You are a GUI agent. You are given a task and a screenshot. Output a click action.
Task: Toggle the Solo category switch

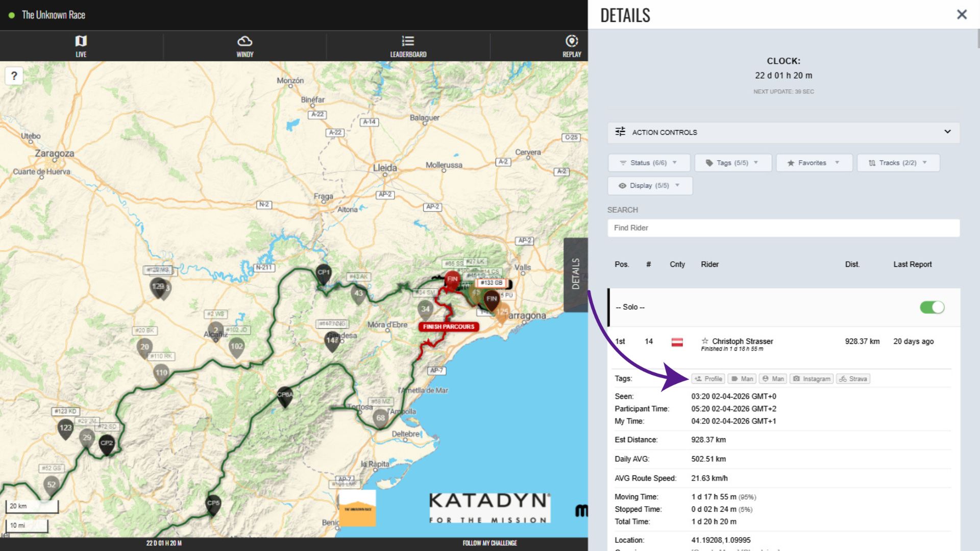(x=932, y=307)
